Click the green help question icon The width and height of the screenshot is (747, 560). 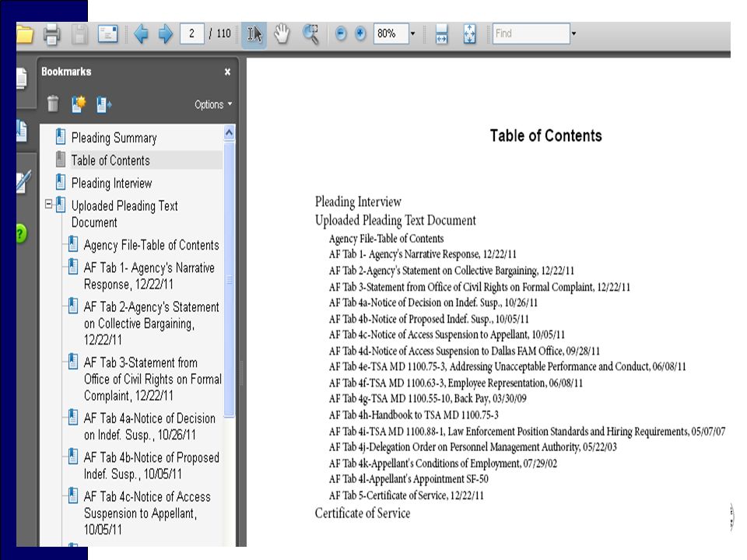(x=22, y=234)
